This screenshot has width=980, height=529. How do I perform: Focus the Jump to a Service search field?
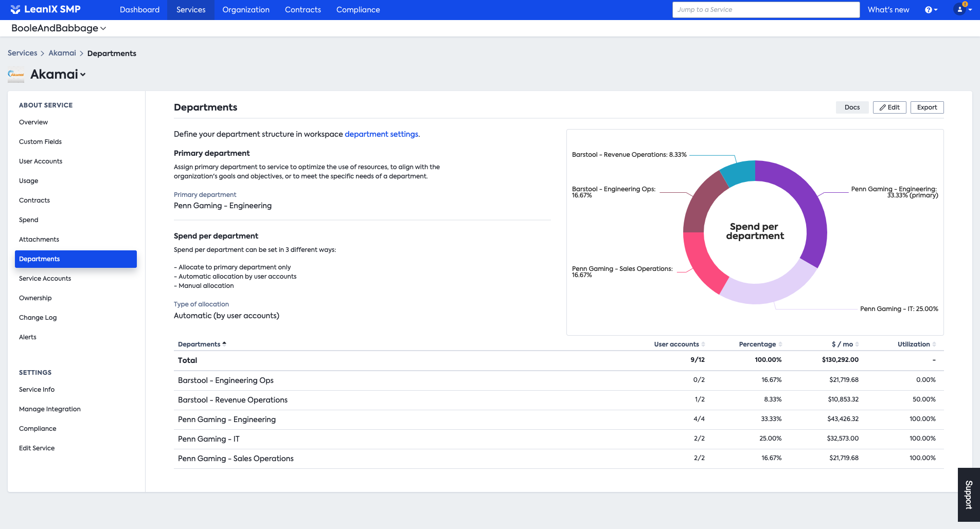766,10
